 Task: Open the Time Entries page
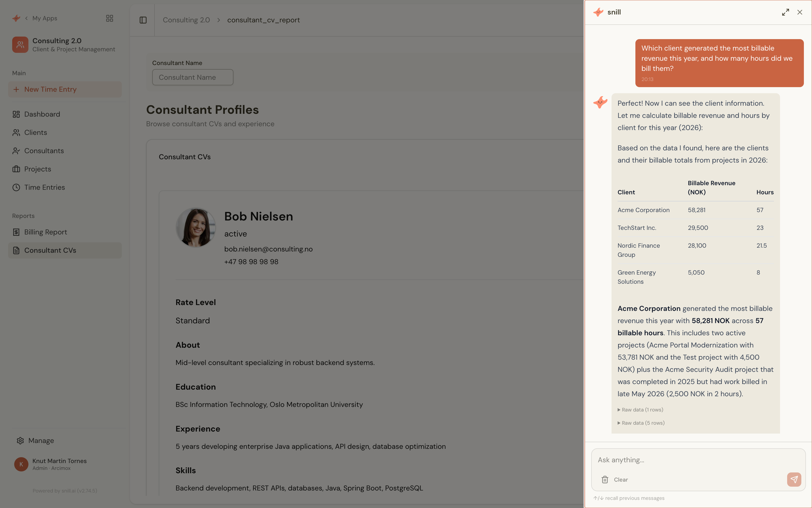point(65,187)
